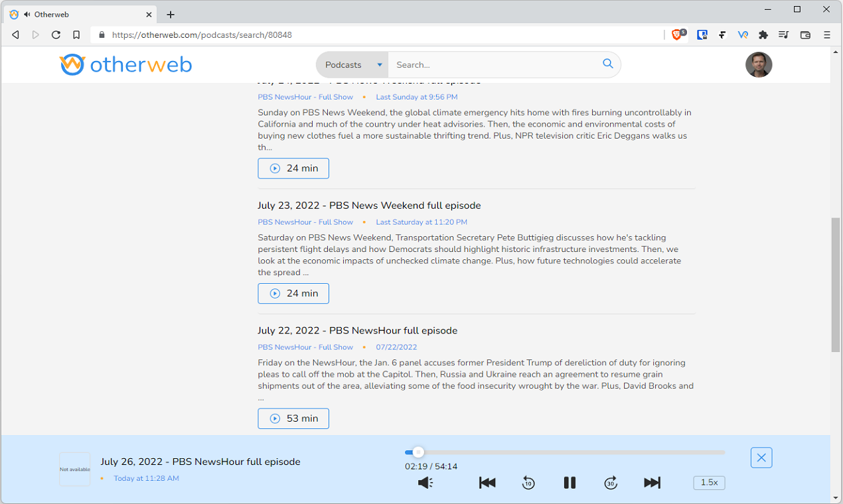Open the extensions puzzle menu
Viewport: 843px width, 504px height.
click(763, 34)
